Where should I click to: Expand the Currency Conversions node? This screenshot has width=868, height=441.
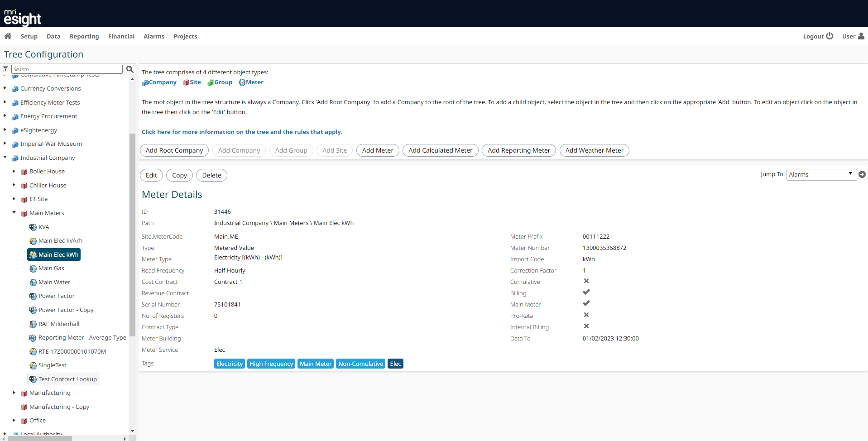pos(5,88)
